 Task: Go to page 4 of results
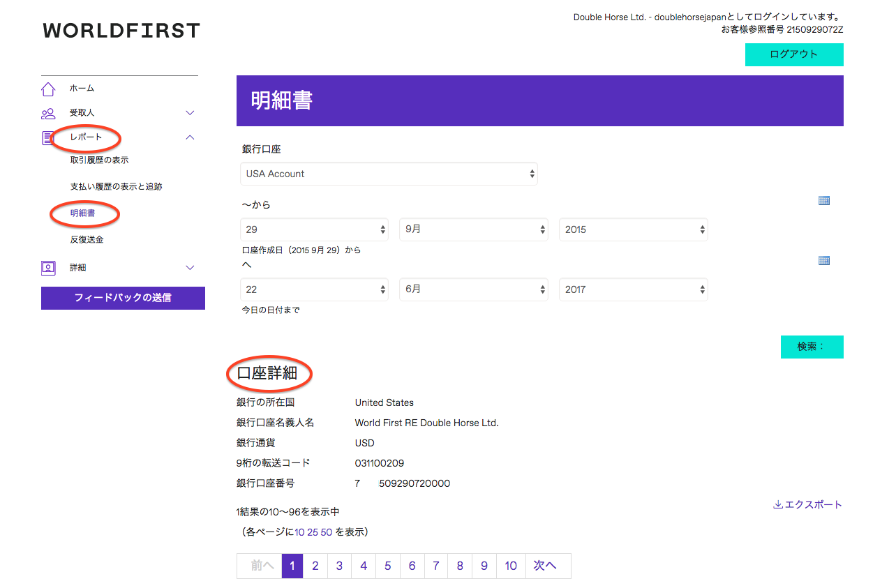tap(364, 566)
